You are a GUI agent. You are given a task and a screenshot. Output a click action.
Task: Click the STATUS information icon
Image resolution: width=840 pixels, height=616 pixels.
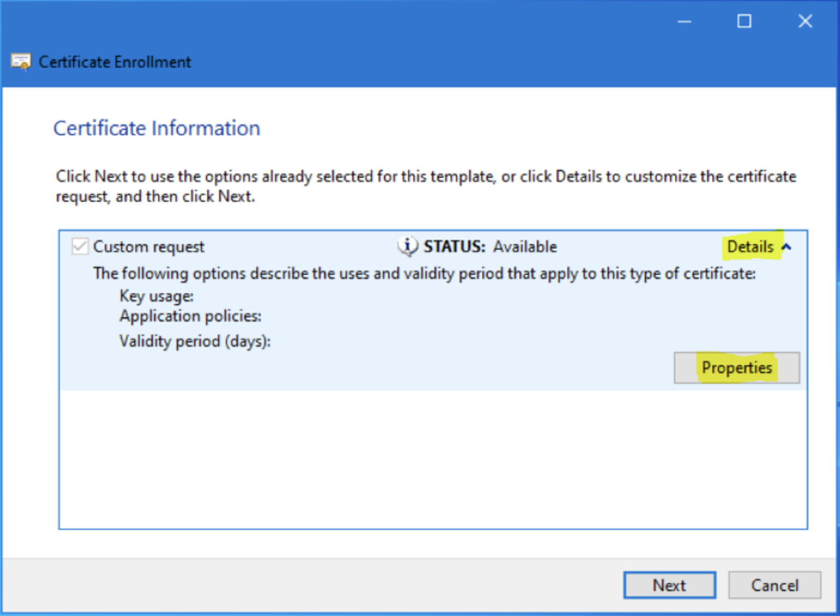[407, 246]
